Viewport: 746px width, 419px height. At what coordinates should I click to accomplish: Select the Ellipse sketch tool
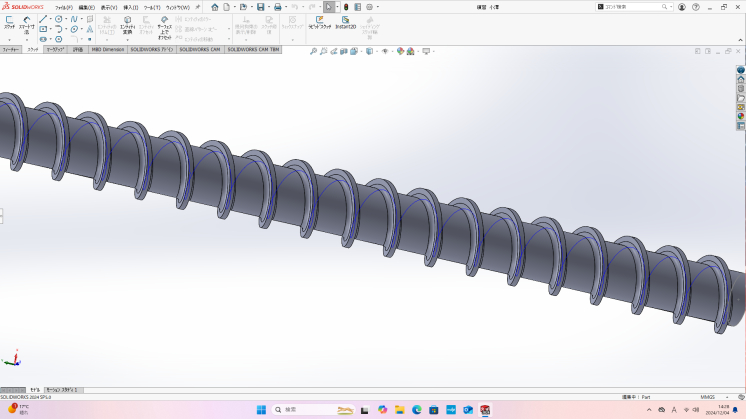pos(74,29)
